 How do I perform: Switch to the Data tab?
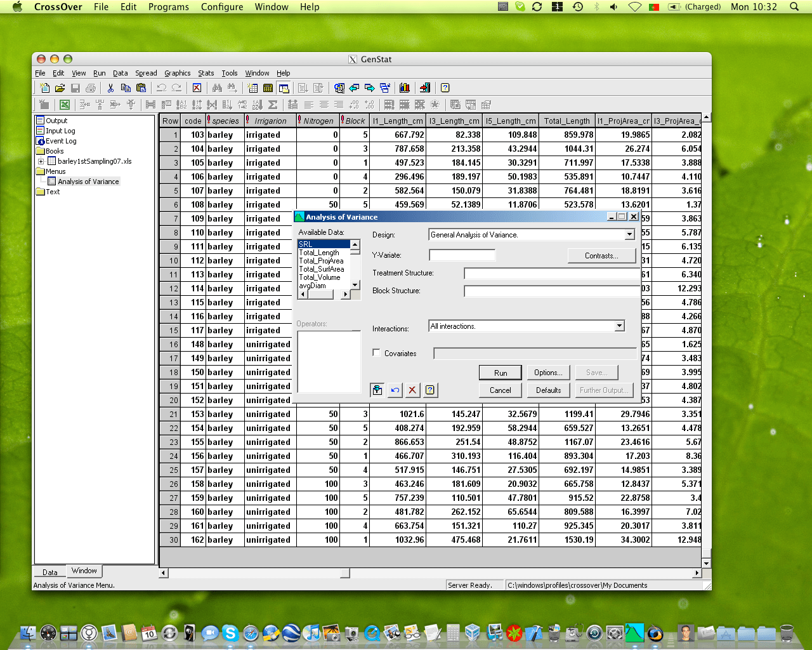coord(49,572)
